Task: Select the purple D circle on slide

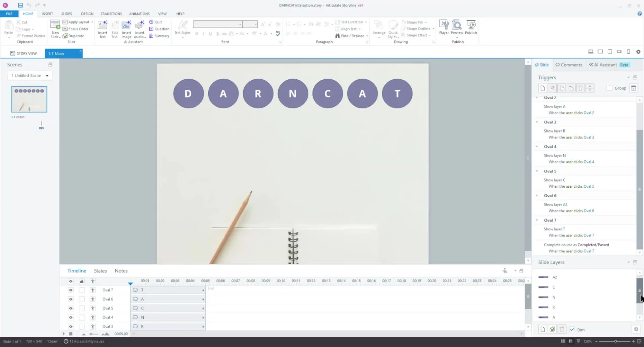Action: tap(188, 93)
